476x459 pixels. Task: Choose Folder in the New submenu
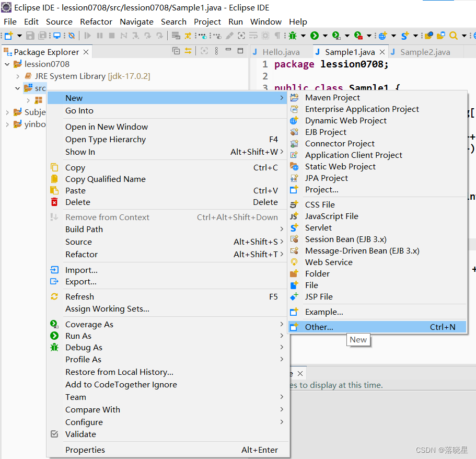(x=377, y=274)
